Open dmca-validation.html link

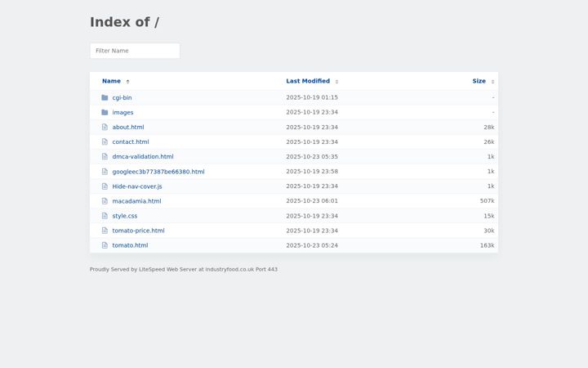143,156
